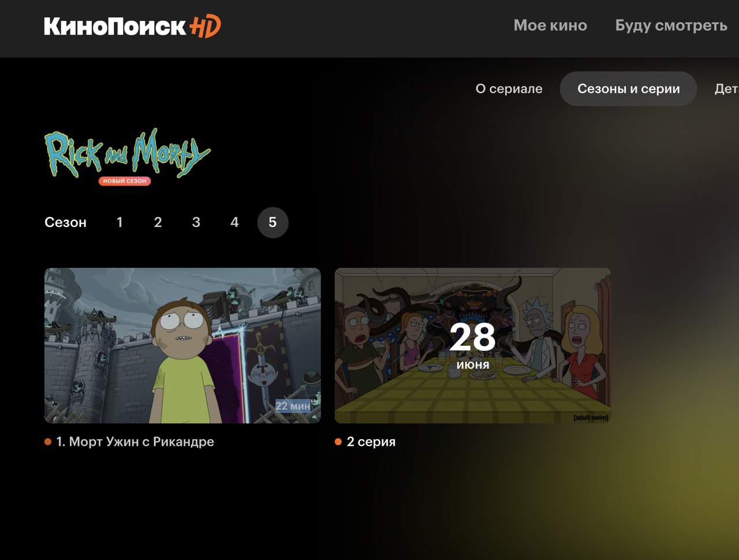Choose season 3
This screenshot has height=560, width=739.
196,222
